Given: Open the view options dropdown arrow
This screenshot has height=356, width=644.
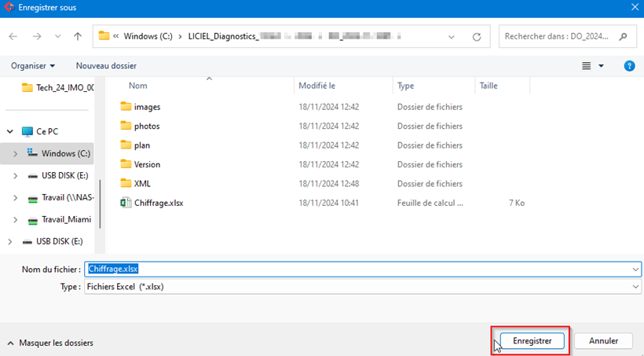Looking at the screenshot, I should pos(602,66).
